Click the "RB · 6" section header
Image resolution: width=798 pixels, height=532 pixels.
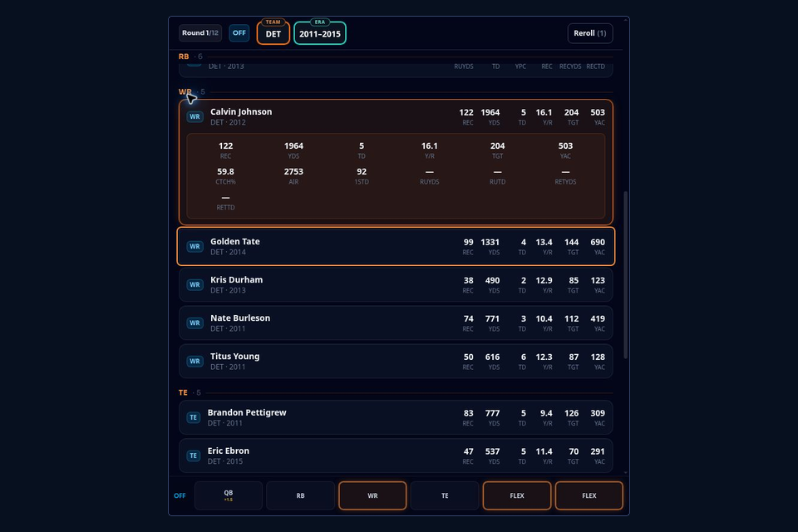[190, 57]
